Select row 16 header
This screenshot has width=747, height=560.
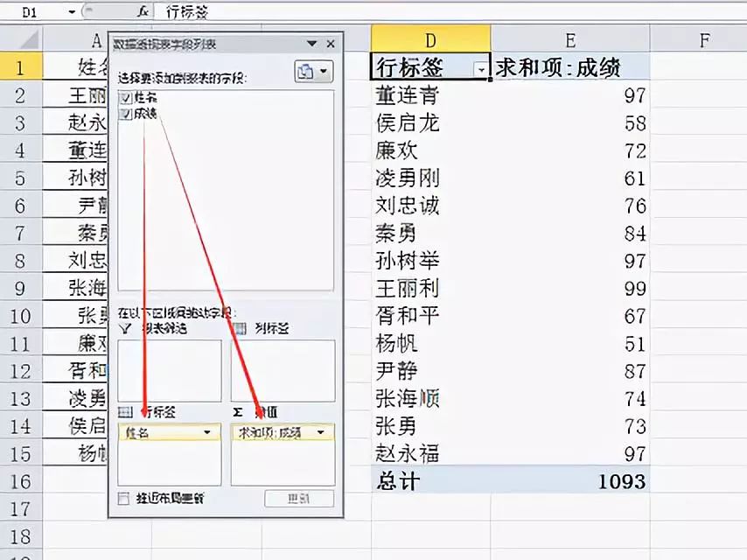coord(21,480)
